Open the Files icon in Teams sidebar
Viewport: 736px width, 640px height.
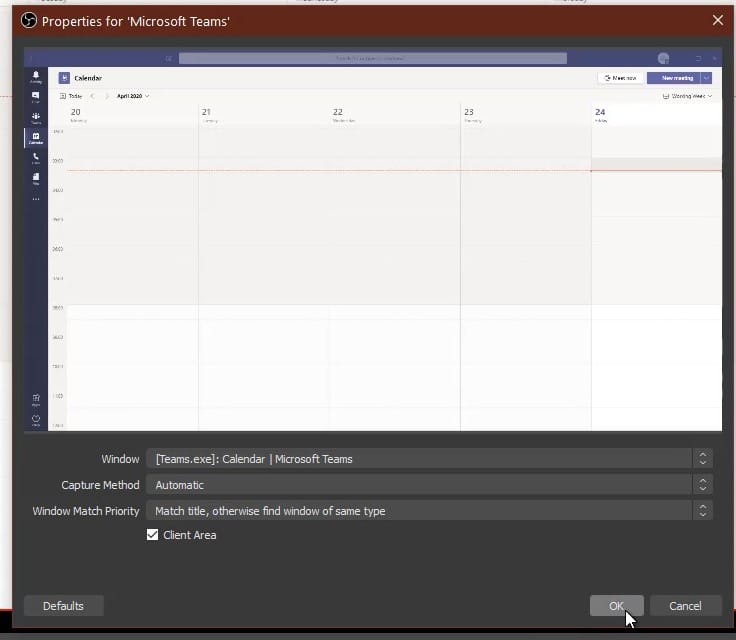coord(36,178)
